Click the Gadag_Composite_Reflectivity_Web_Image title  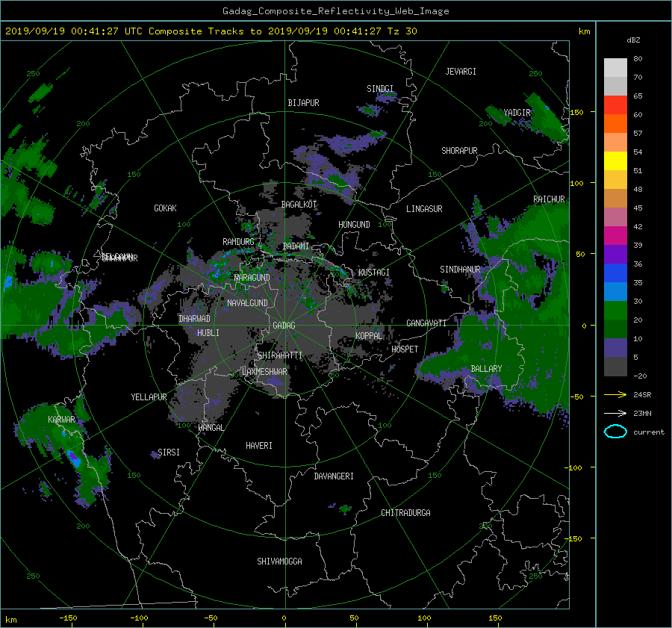tap(335, 11)
